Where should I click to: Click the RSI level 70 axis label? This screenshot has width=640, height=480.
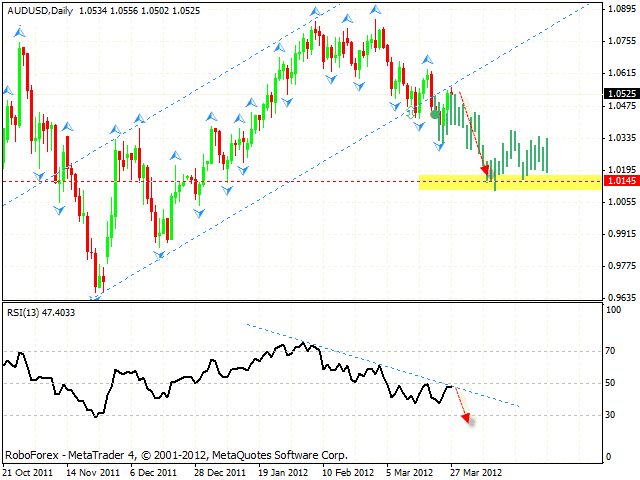click(x=610, y=352)
